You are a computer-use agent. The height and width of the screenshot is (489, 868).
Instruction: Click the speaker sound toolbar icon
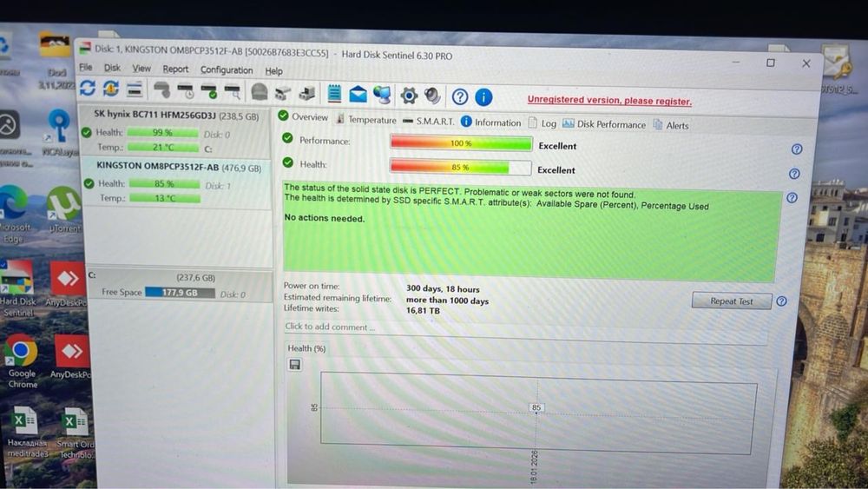432,96
